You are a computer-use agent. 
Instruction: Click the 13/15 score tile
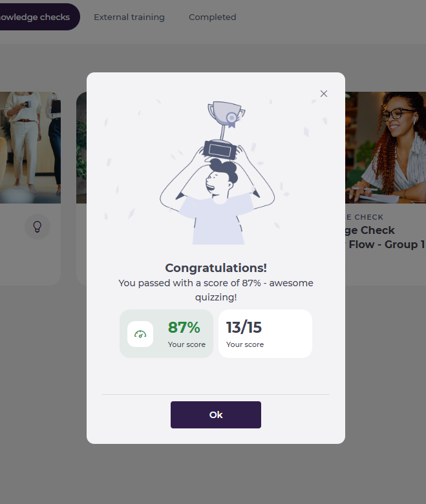[x=265, y=333]
